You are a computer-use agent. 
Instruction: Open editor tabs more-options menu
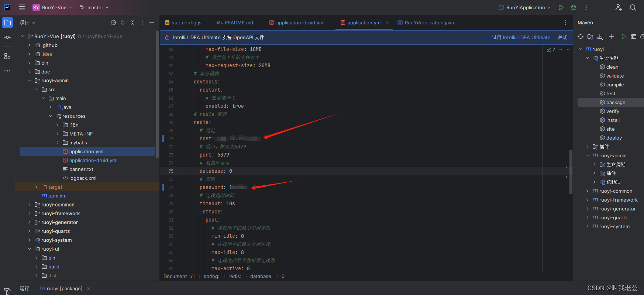point(566,23)
